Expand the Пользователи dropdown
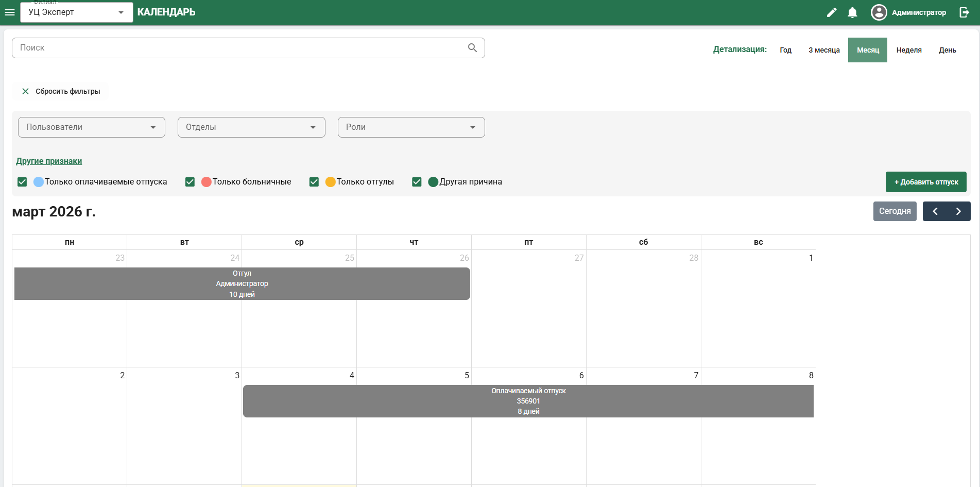The width and height of the screenshot is (980, 487). 92,127
